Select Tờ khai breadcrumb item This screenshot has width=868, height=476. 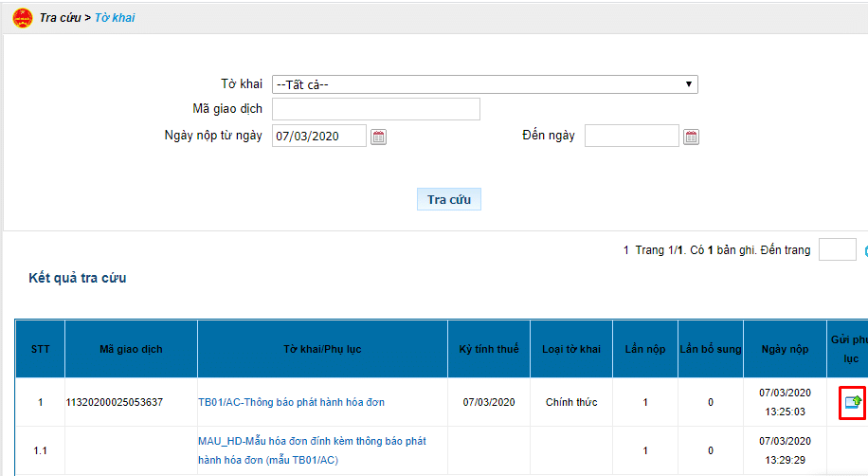point(115,18)
